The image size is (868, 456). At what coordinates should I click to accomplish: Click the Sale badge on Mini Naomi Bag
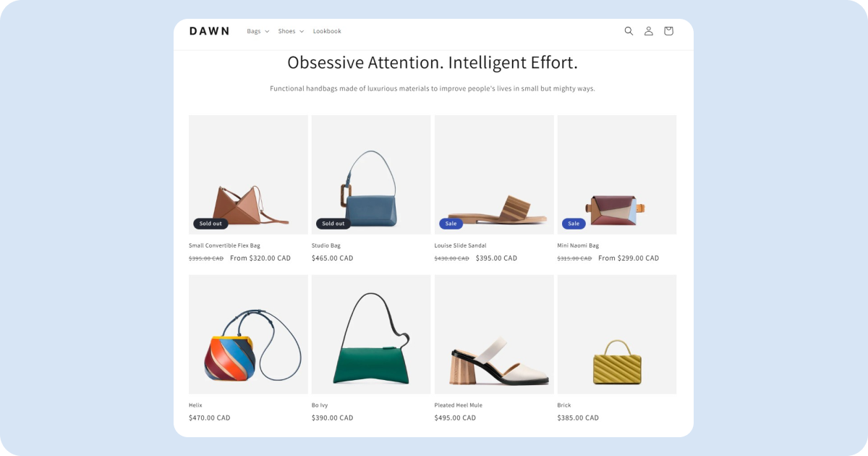click(573, 223)
